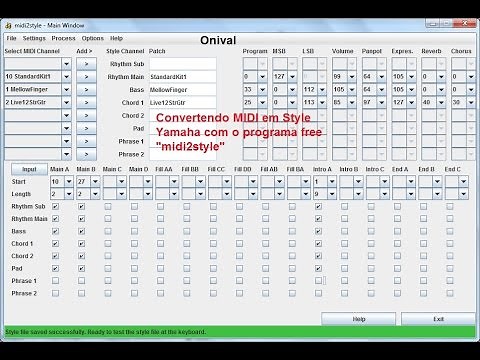Open the 10 StandardKit1 MIDI channel dropdown
The height and width of the screenshot is (360, 480).
point(66,77)
